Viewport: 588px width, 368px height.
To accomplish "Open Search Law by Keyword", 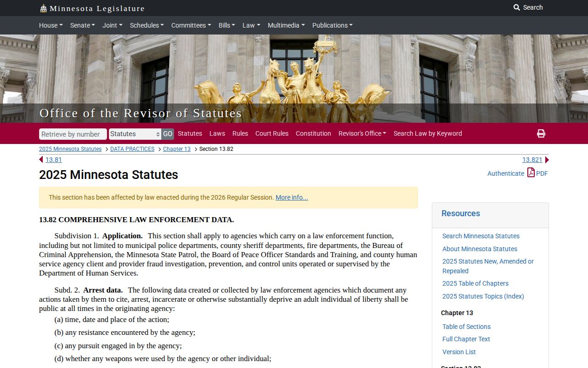I will coord(428,133).
